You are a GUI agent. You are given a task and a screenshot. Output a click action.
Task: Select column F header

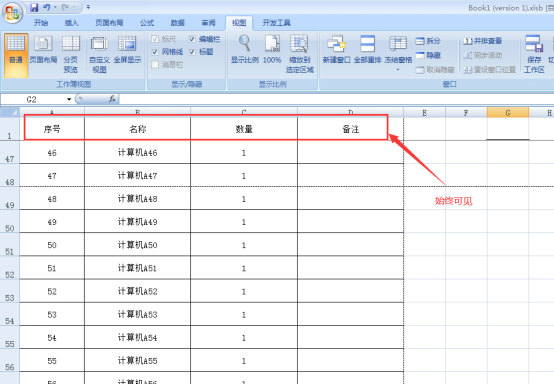click(466, 113)
